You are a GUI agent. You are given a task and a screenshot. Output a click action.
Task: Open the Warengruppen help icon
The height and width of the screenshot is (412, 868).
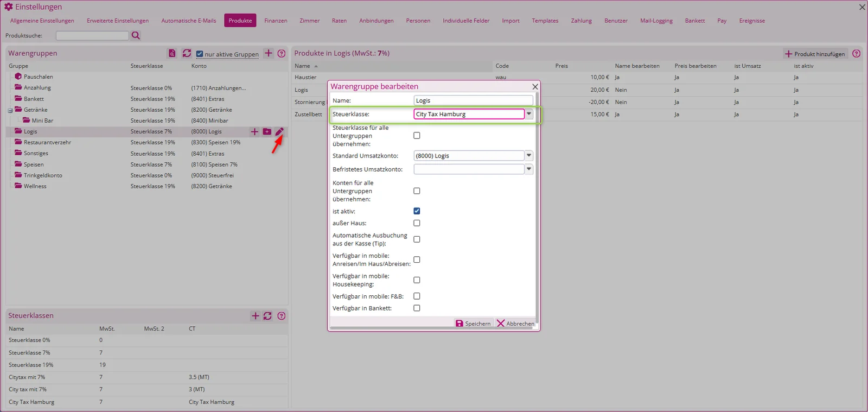coord(282,53)
